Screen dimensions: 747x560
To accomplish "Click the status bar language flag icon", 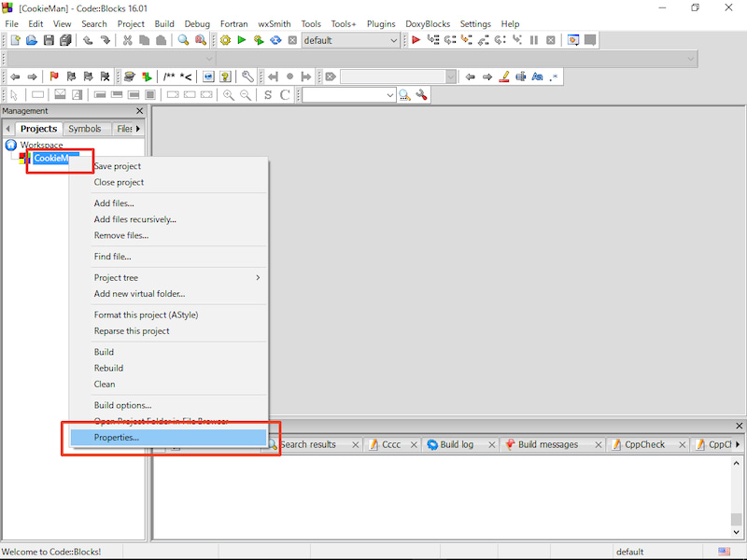I will (725, 552).
